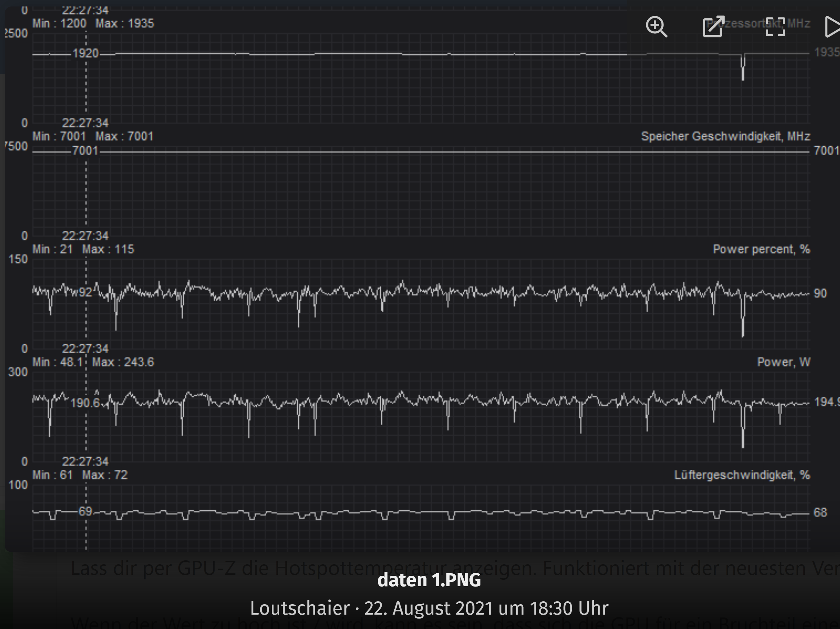Click the 190.6 watt cursor value
Image resolution: width=840 pixels, height=629 pixels.
click(x=85, y=403)
